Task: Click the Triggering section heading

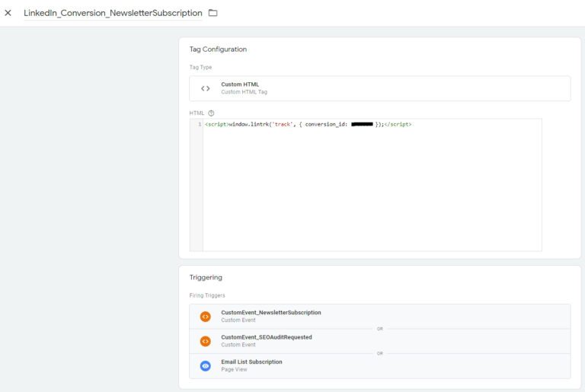Action: tap(206, 278)
